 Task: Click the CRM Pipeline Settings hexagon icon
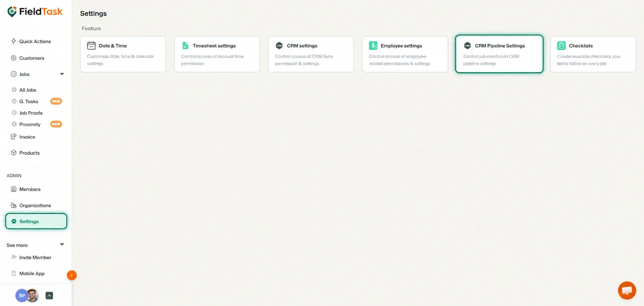point(467,46)
